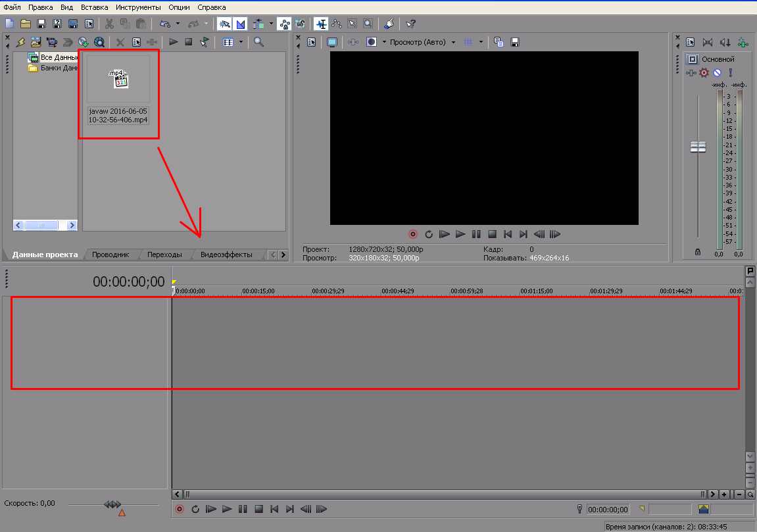This screenshot has width=757, height=532.
Task: Switch to the 'Видеоэффекты' tab
Action: click(x=226, y=254)
